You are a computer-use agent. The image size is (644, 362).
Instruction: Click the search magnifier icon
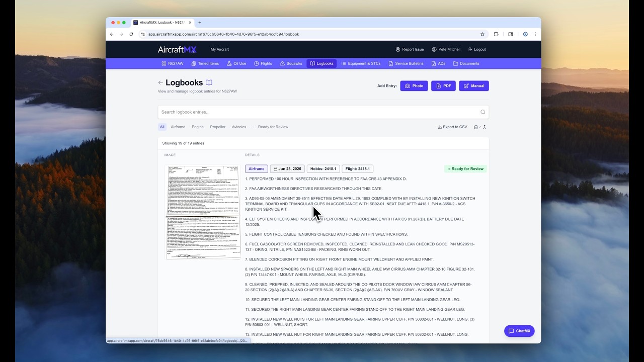[482, 112]
